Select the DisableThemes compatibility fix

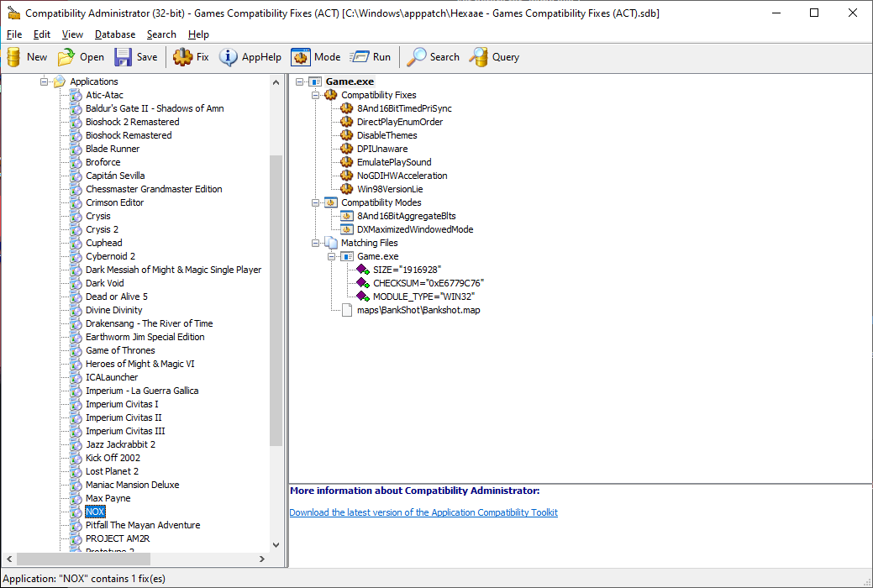point(387,135)
